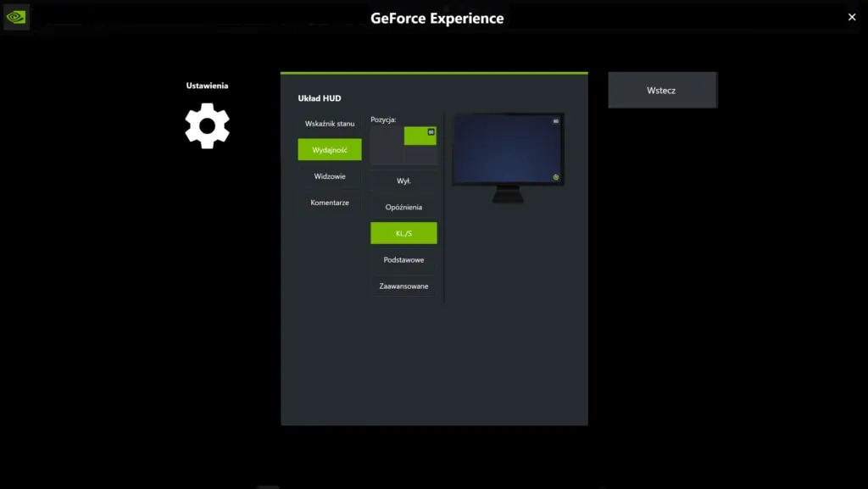Open the Widzowie HUD tab
Viewport: 868px width, 489px height.
click(x=330, y=176)
